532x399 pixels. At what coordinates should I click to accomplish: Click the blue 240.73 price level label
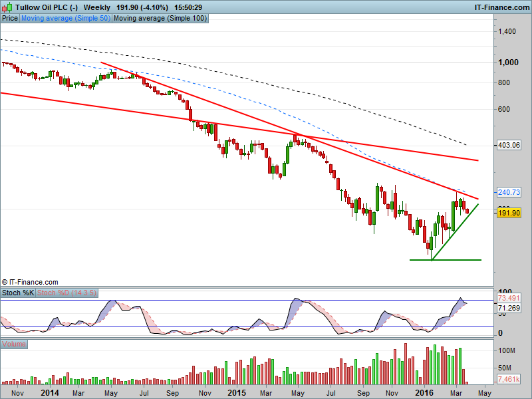tap(507, 193)
